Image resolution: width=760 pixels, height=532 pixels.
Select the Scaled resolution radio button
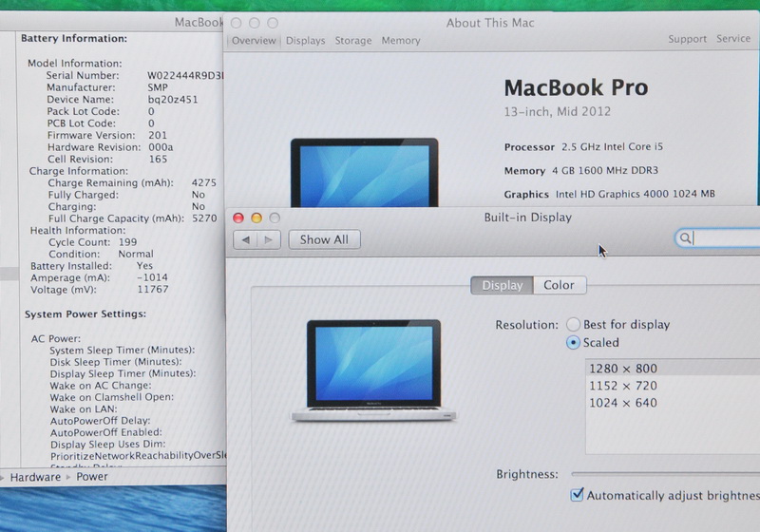(574, 343)
